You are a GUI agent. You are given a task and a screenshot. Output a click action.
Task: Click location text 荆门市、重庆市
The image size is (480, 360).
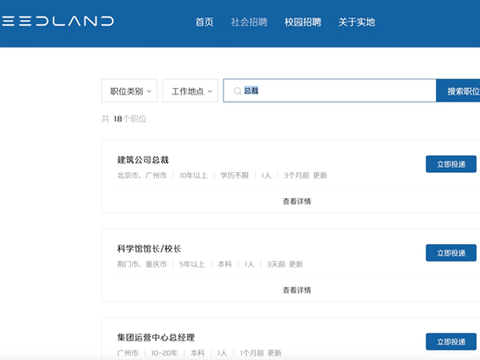(142, 264)
